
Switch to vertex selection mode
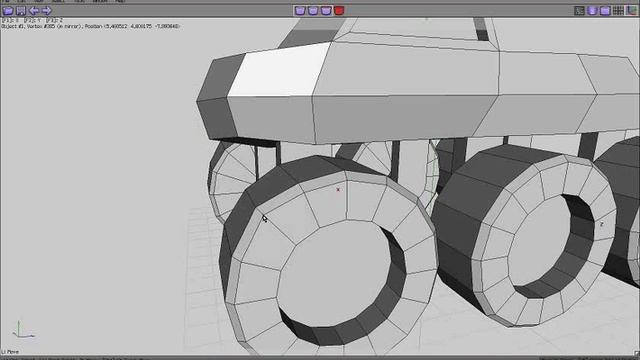(300, 11)
